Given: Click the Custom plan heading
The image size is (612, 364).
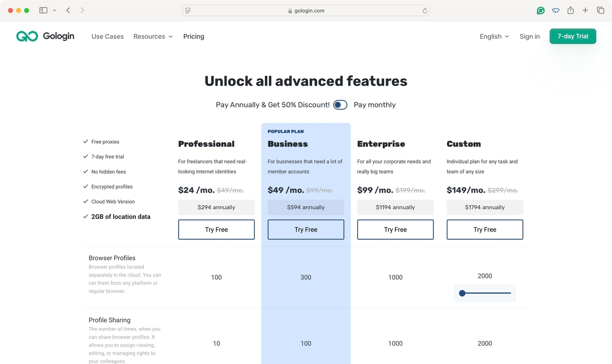Looking at the screenshot, I should click(x=464, y=144).
